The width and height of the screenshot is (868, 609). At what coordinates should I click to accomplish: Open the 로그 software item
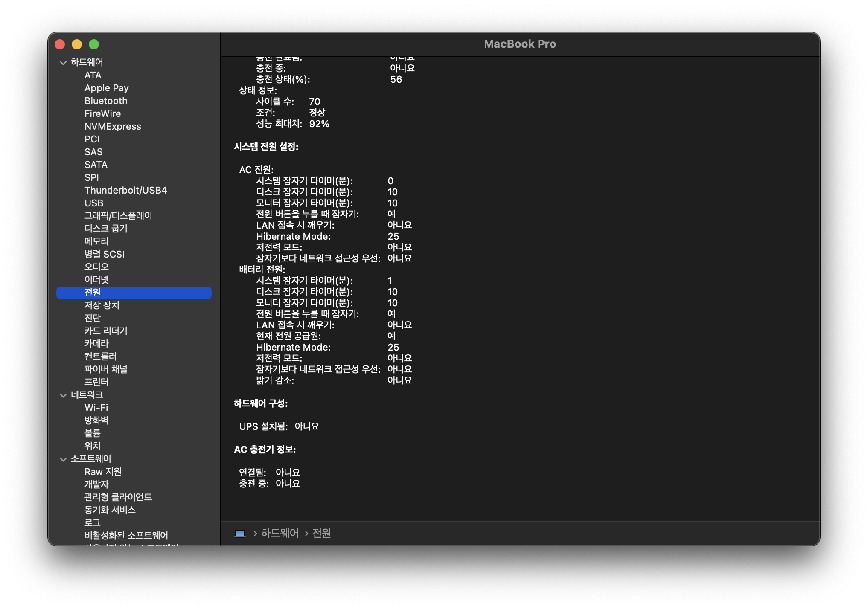click(x=93, y=523)
